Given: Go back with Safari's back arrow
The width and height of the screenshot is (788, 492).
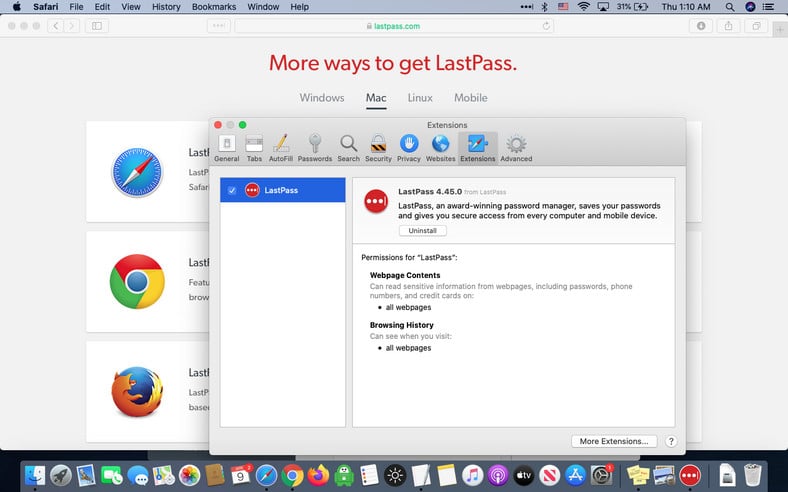Looking at the screenshot, I should pos(56,26).
